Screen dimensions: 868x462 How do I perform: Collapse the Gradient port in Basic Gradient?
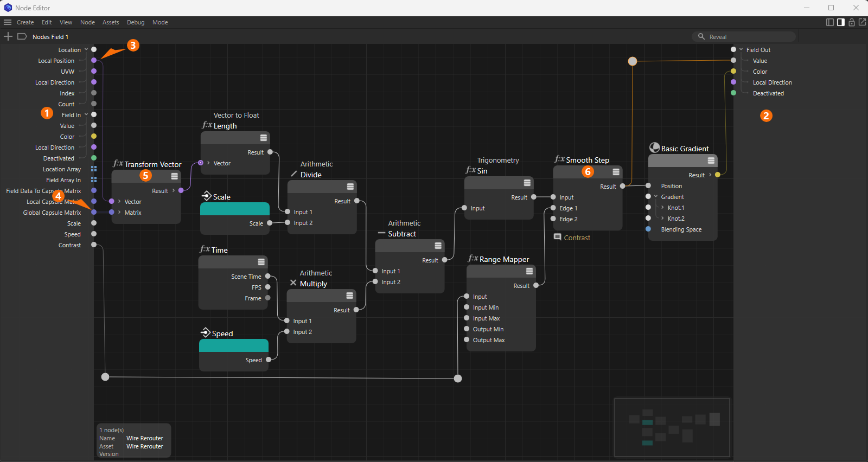[x=656, y=196]
